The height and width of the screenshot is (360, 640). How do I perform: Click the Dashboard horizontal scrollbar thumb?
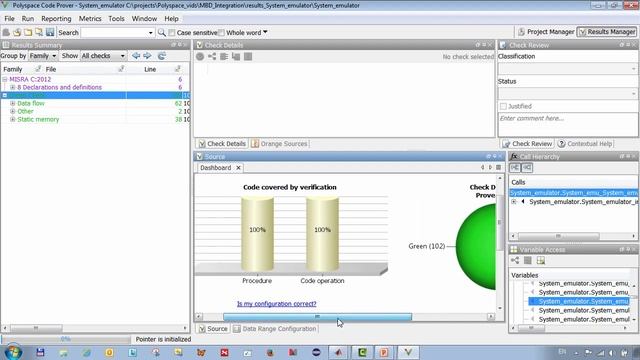318,317
